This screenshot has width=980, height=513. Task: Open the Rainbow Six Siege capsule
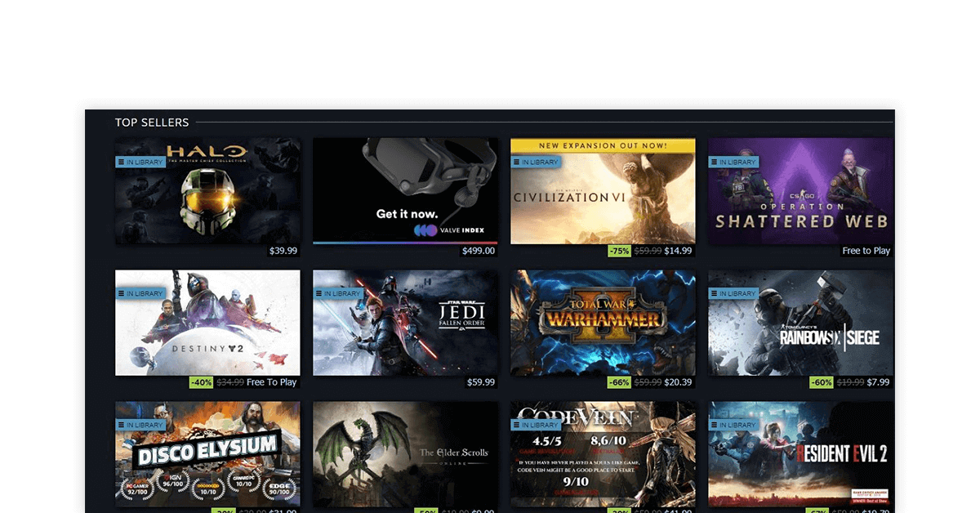(x=800, y=323)
